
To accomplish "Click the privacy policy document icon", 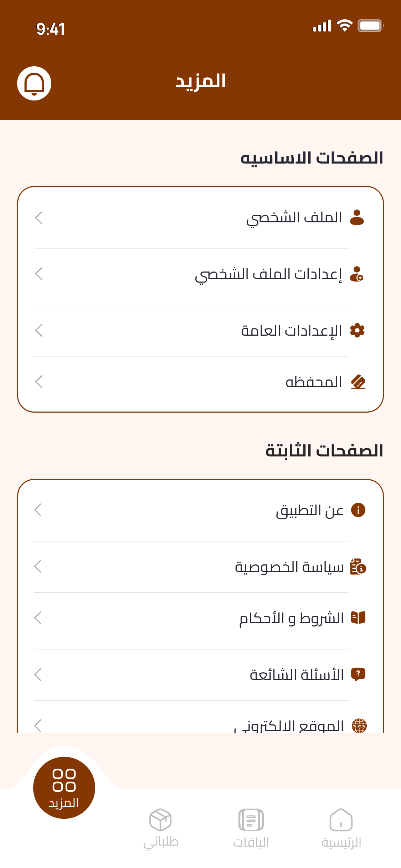I will 358,567.
